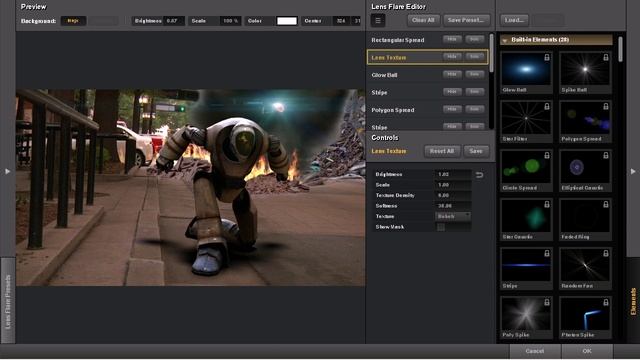
Task: Open the Elements vertical tab
Action: pos(633,301)
